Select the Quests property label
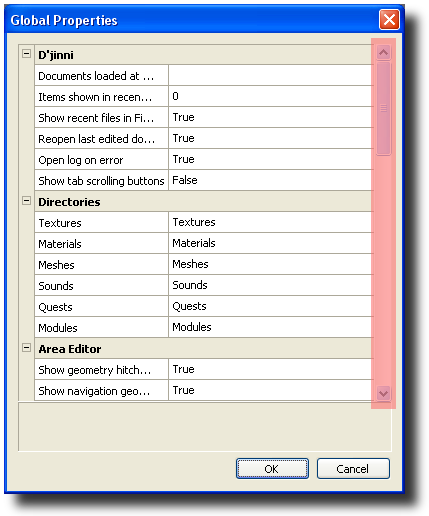 (101, 306)
